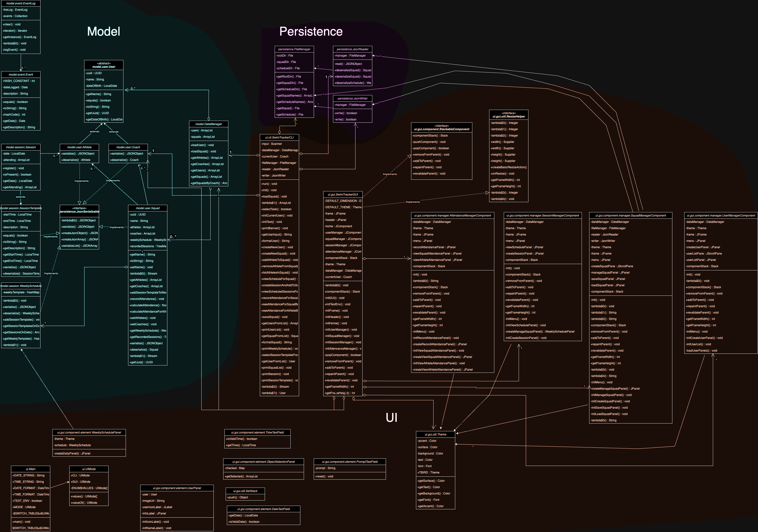
Task: Click the persistence.FileManager class header
Action: 294,49
